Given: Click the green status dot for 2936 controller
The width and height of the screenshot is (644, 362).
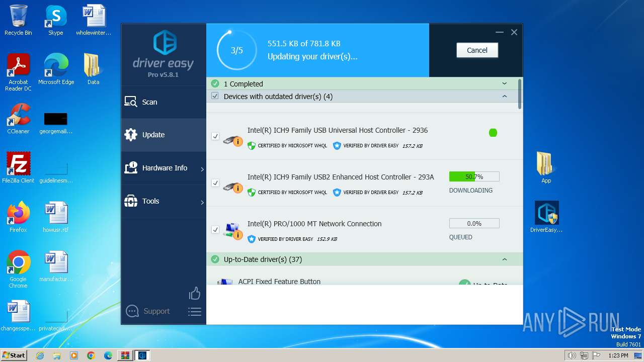Looking at the screenshot, I should point(493,133).
